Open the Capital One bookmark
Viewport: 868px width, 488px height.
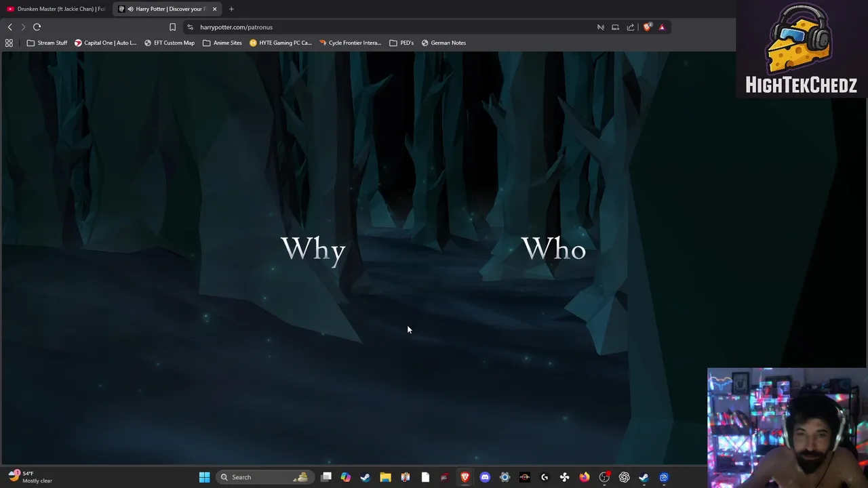105,43
